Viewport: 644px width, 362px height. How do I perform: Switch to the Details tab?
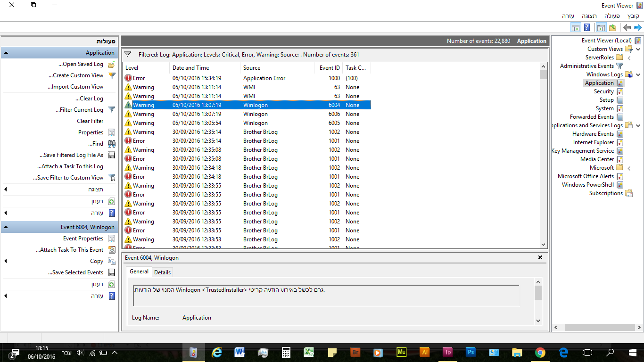pos(162,272)
